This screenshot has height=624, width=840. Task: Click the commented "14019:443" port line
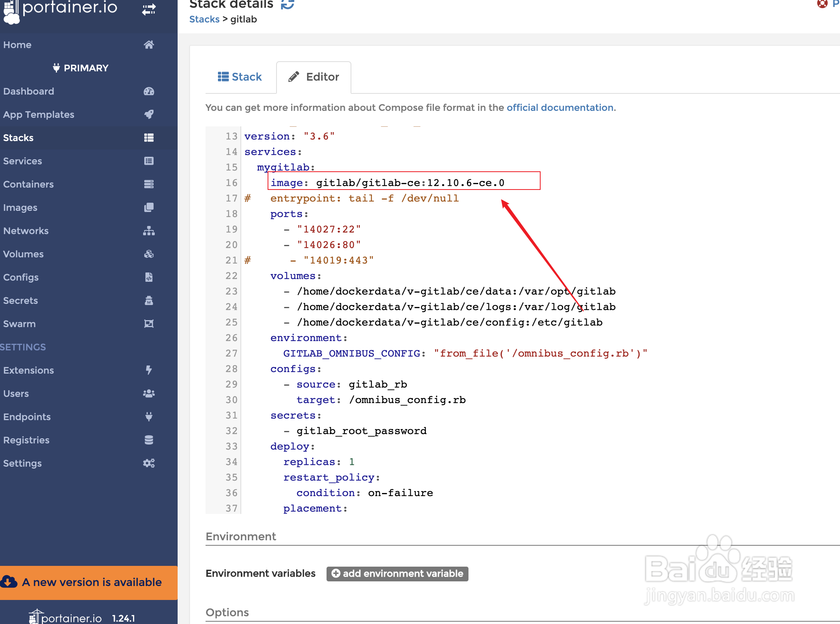309,260
